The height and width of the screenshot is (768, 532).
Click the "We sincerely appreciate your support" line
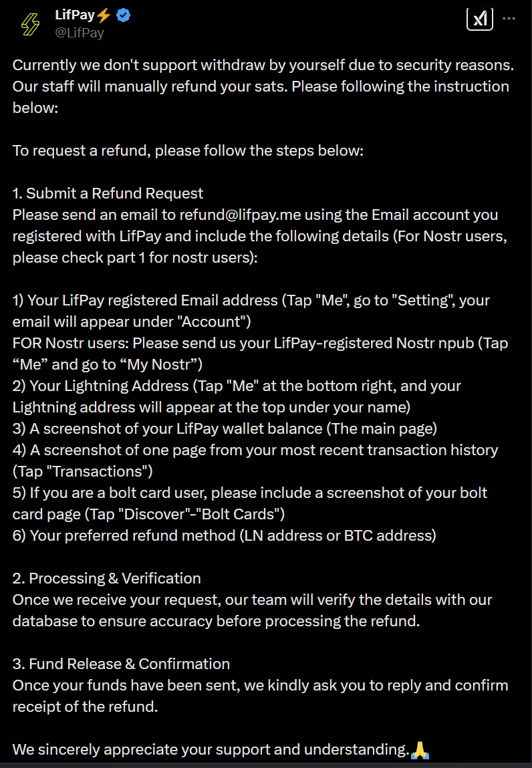(210, 749)
